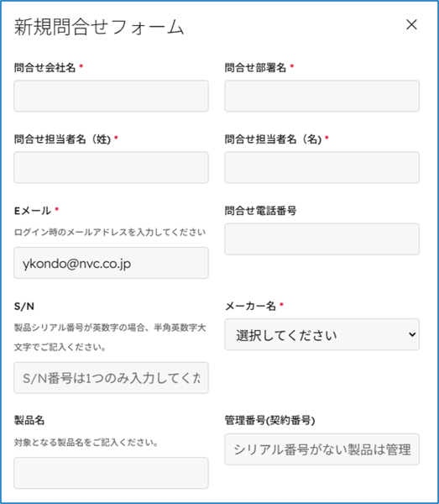This screenshot has height=504, width=439.
Task: Focus the 問合せ電話番号 input box
Action: [321, 239]
